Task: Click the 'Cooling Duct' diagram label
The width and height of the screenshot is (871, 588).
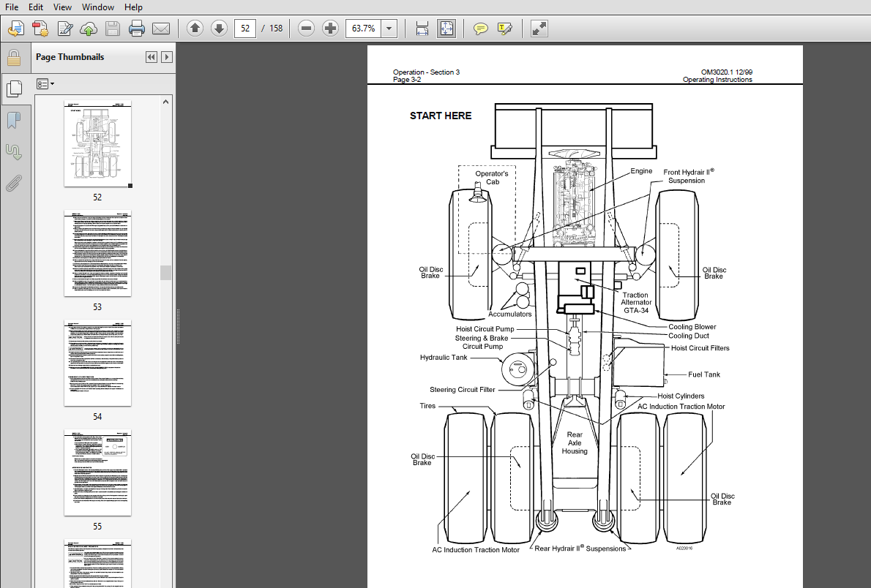Action: pos(688,336)
